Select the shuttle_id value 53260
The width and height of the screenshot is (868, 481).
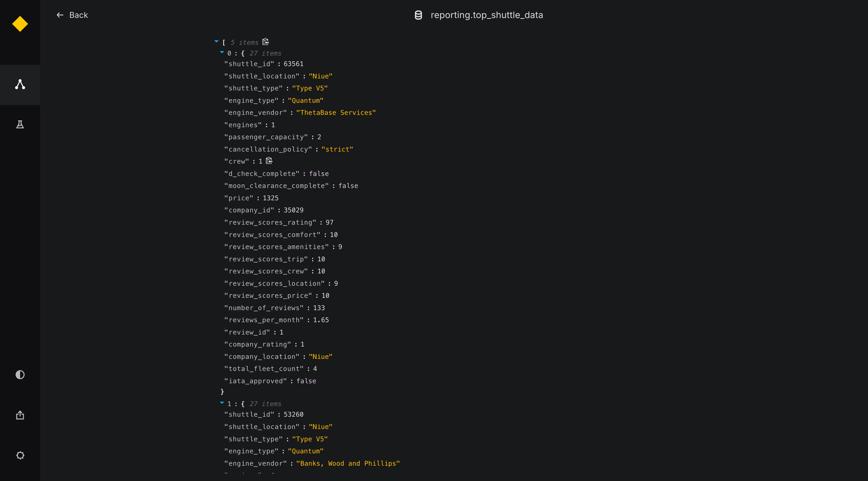coord(294,414)
